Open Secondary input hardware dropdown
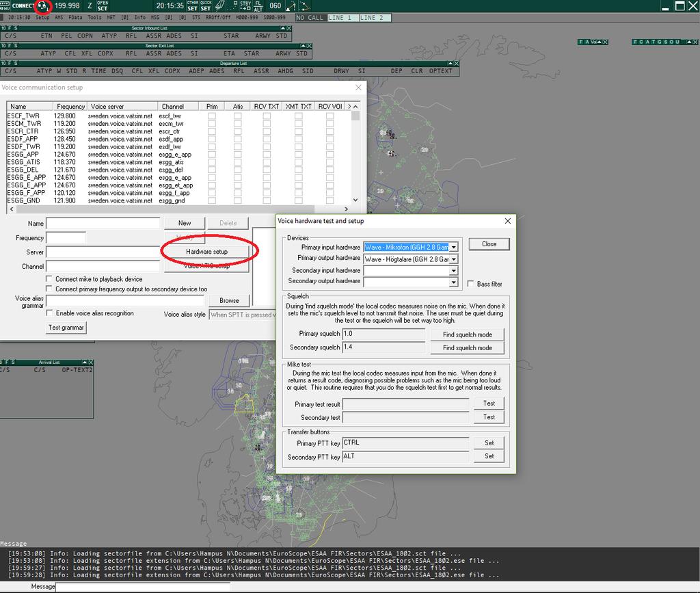The width and height of the screenshot is (700, 593). 454,271
